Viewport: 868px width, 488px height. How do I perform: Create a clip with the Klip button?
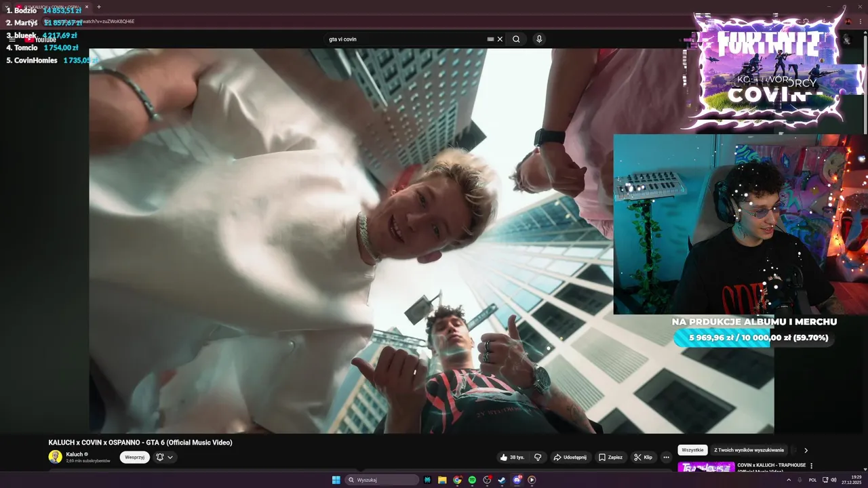pos(644,457)
